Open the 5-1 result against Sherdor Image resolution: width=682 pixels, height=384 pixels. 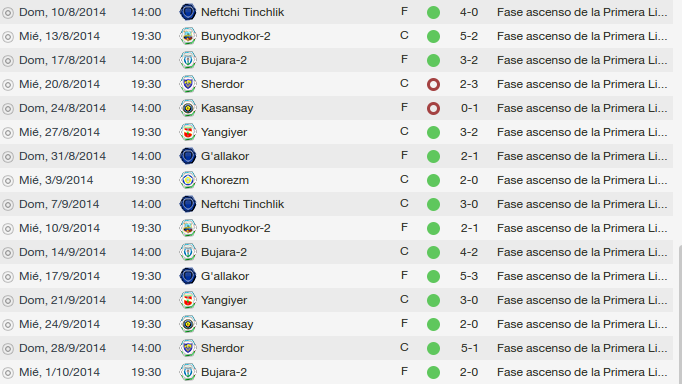pyautogui.click(x=469, y=348)
